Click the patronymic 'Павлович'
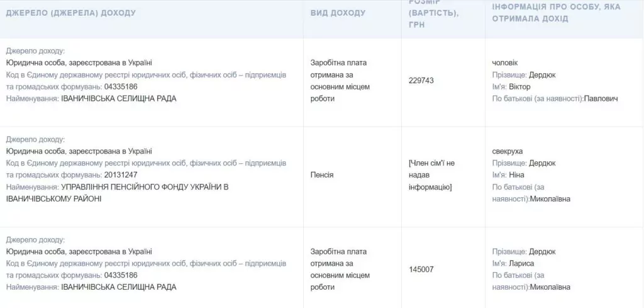Viewport: 644px width, 308px height. [x=602, y=98]
